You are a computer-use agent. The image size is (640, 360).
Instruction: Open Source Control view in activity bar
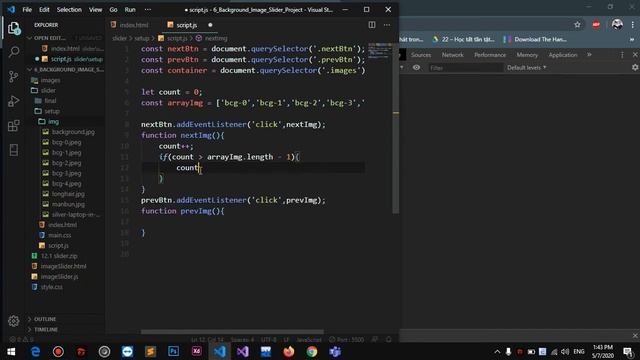pos(13,76)
